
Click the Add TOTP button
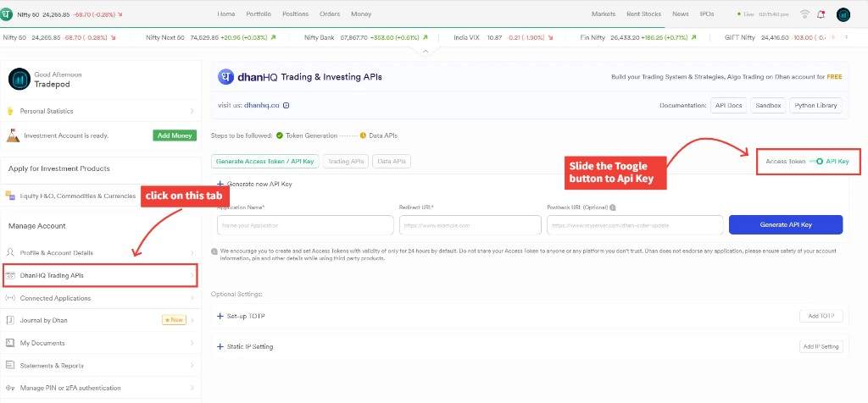point(821,316)
